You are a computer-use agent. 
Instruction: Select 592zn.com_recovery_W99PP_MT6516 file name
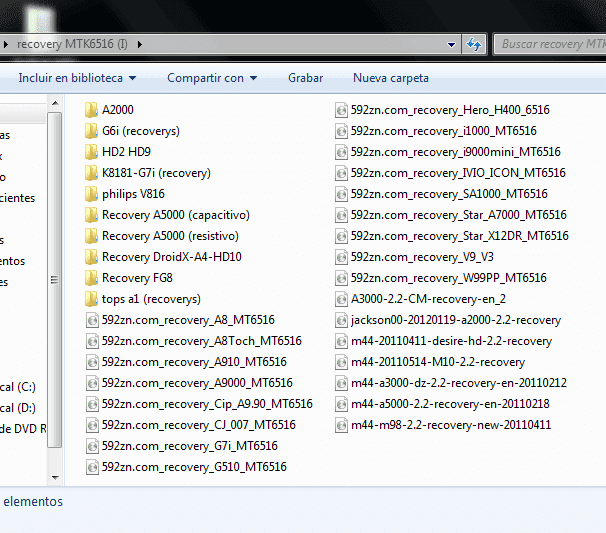tap(449, 278)
